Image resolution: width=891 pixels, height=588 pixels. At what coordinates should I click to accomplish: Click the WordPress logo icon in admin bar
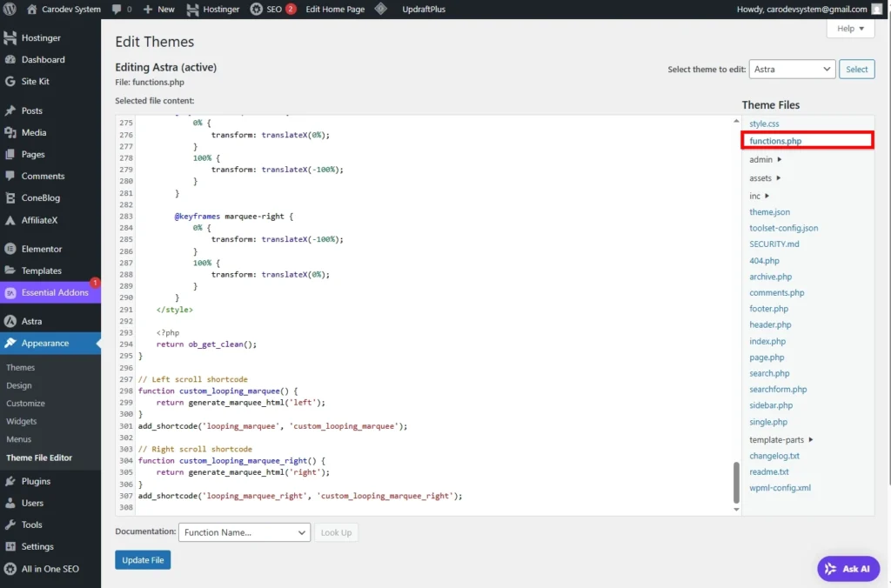[10, 9]
